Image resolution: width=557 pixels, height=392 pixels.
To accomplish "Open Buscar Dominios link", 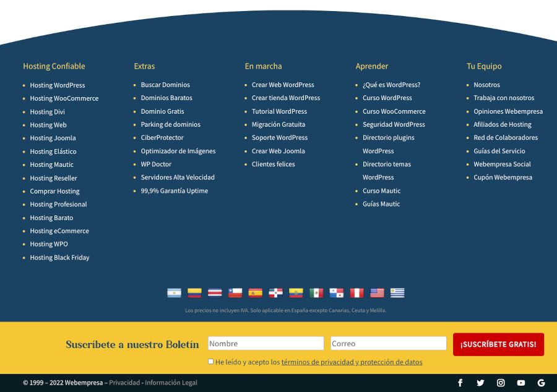I will click(165, 85).
